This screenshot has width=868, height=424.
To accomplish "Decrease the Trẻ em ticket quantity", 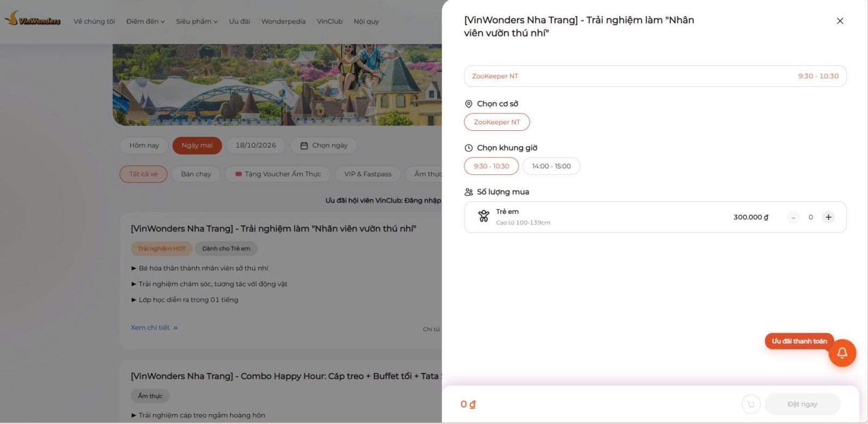I will click(x=793, y=217).
